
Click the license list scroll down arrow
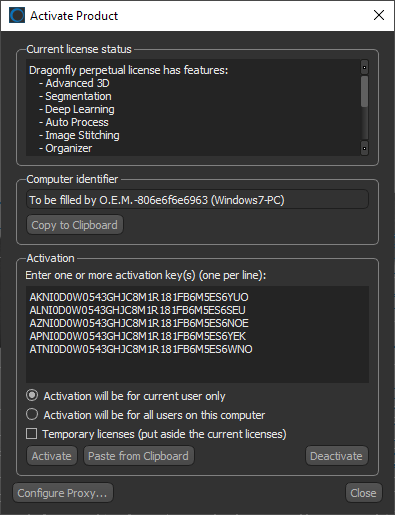coord(364,148)
